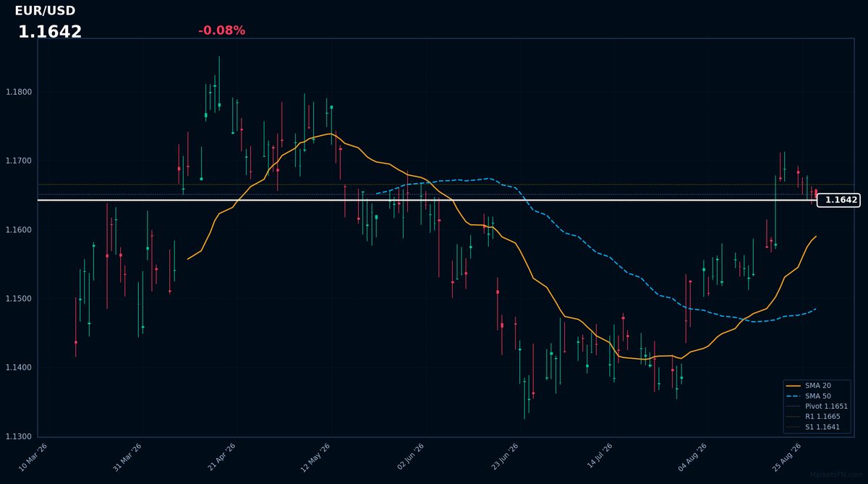Click the 31 Mar '26 date label
The height and width of the screenshot is (484, 868).
(x=127, y=457)
